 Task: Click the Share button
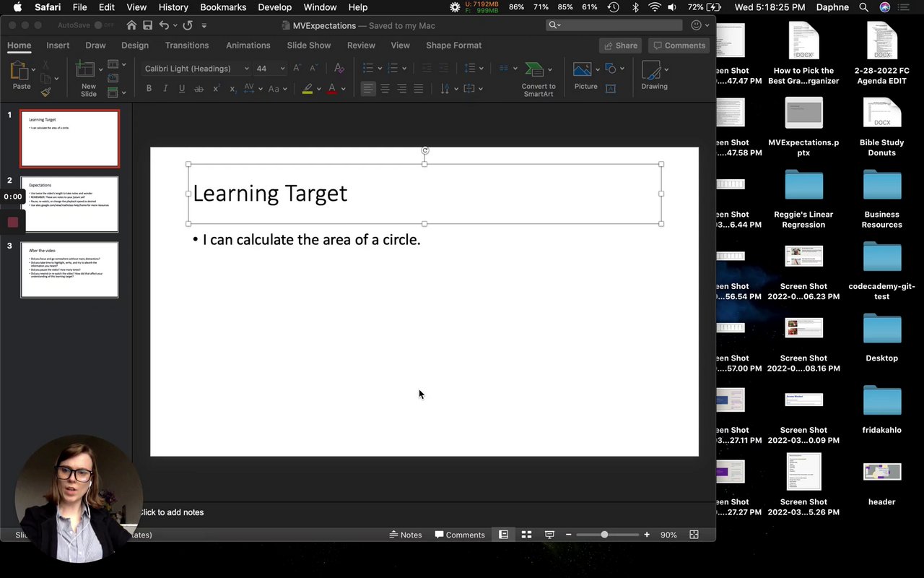pyautogui.click(x=620, y=46)
